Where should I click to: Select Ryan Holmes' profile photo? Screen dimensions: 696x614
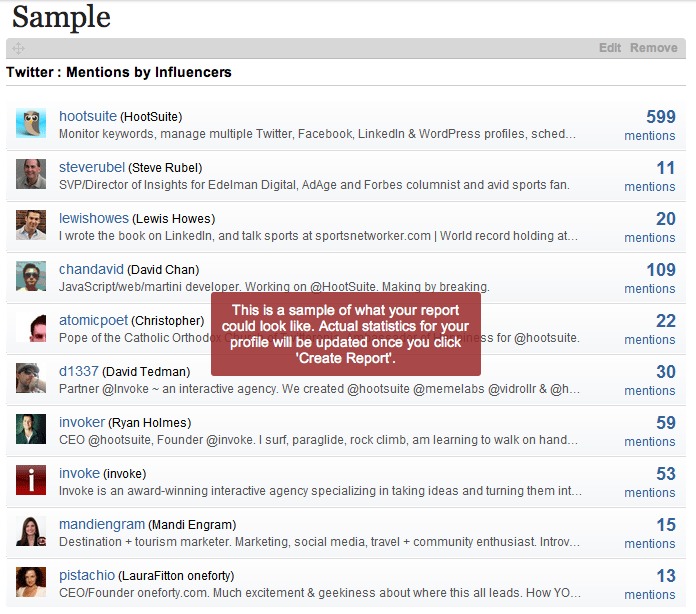click(31, 429)
